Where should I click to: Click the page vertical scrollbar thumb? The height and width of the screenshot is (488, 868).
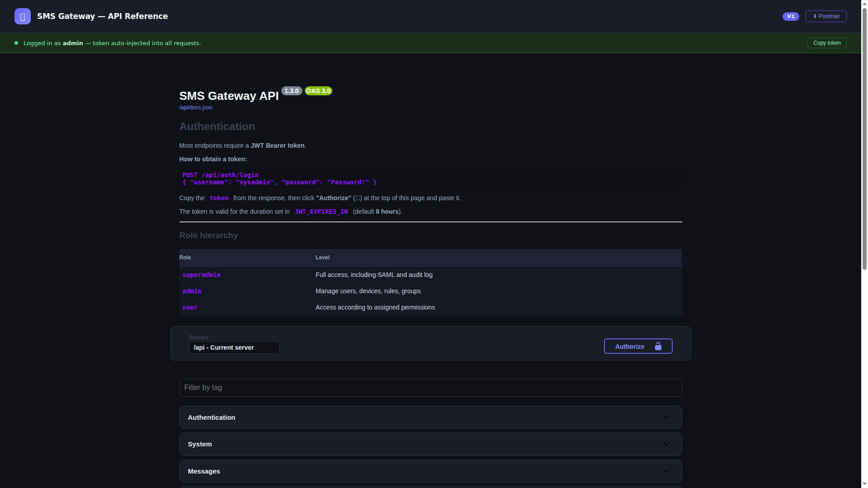tap(864, 138)
